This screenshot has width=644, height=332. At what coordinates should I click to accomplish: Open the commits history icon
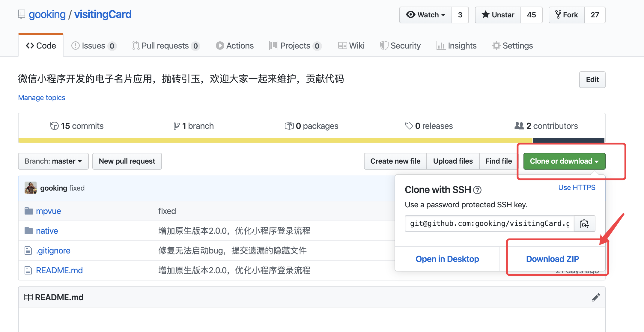coord(54,126)
